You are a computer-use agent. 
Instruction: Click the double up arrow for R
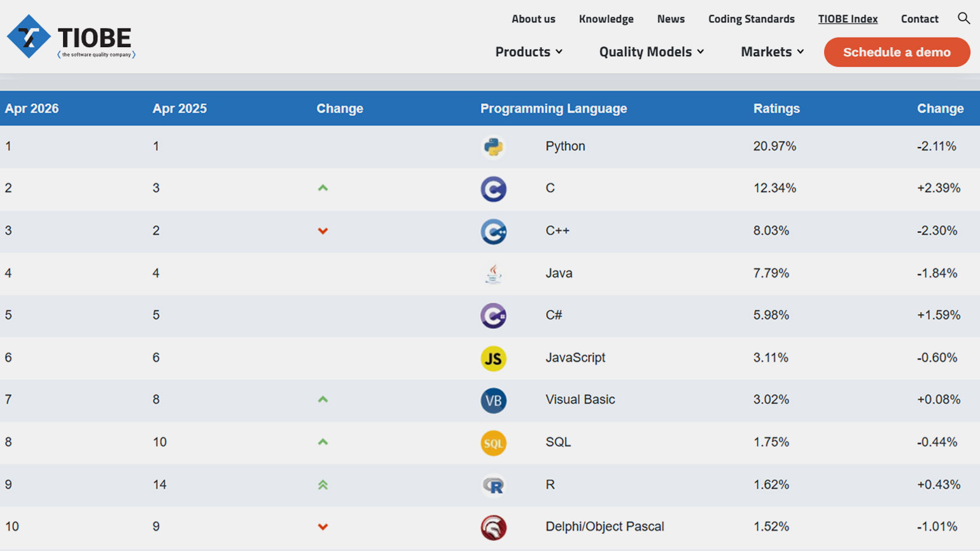(x=323, y=485)
